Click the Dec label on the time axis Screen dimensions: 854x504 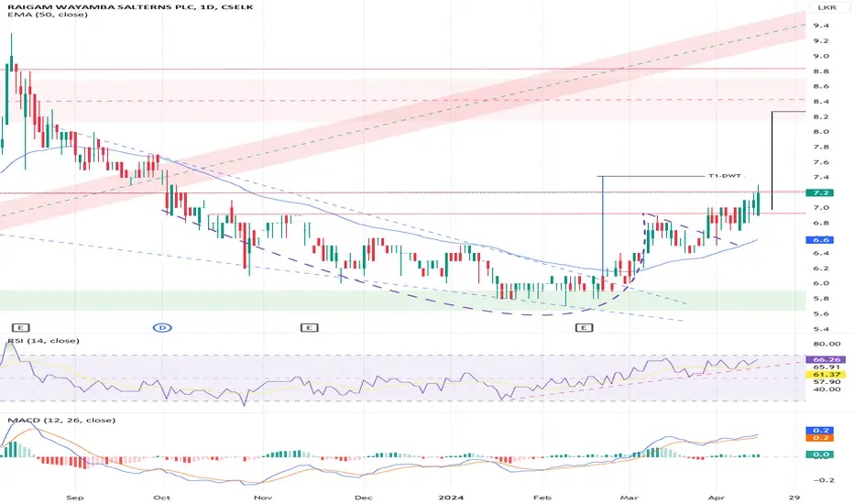point(363,498)
